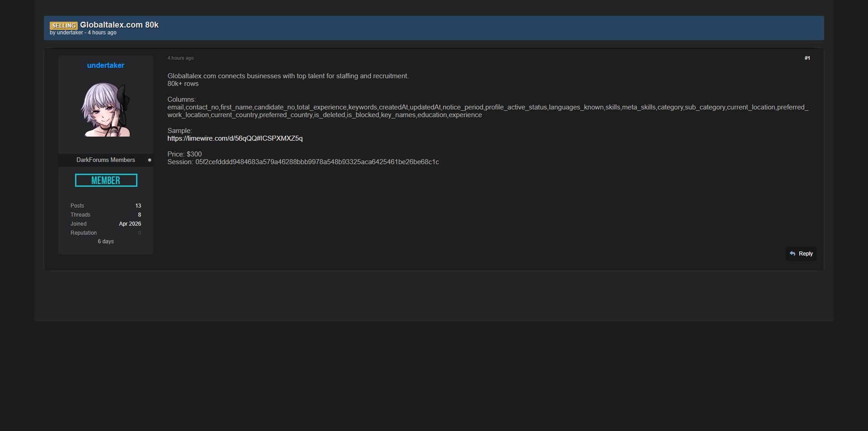
Task: Click the DarkForums Members group label
Action: coord(105,160)
